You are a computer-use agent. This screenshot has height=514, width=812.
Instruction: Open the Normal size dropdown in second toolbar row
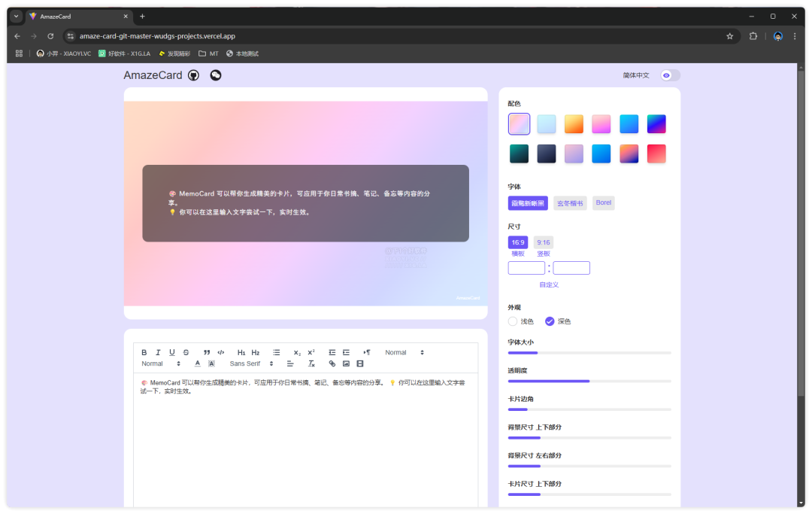click(x=161, y=363)
